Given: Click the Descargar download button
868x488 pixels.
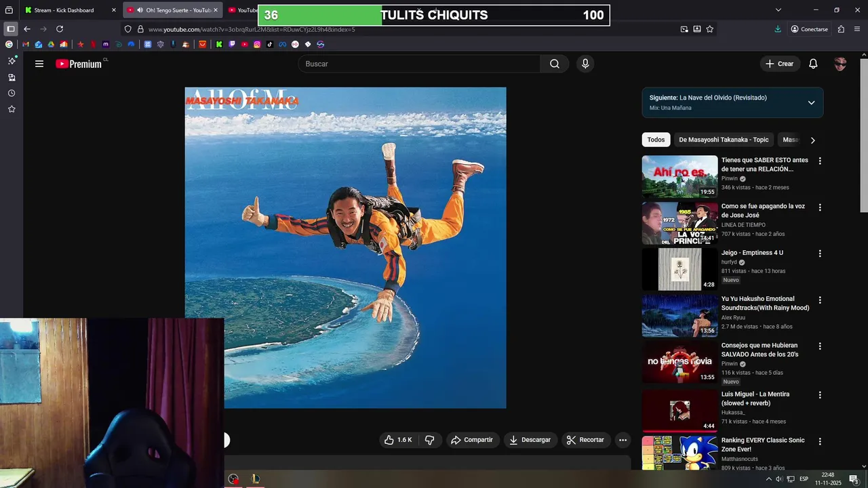Looking at the screenshot, I should pos(530,440).
